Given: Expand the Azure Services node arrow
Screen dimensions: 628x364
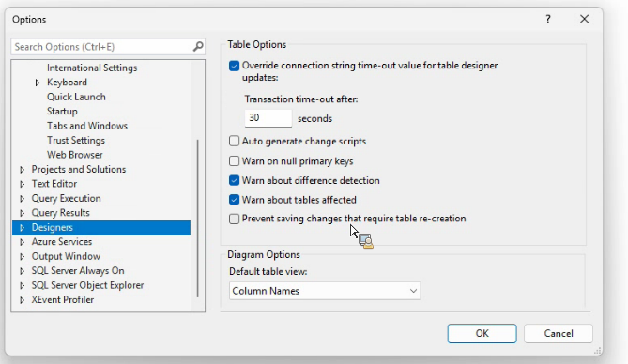Looking at the screenshot, I should pyautogui.click(x=22, y=242).
